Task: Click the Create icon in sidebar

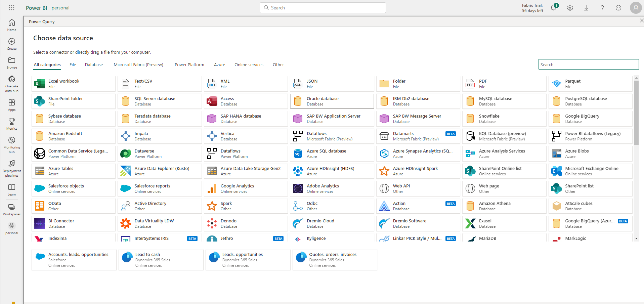Action: pos(12,44)
